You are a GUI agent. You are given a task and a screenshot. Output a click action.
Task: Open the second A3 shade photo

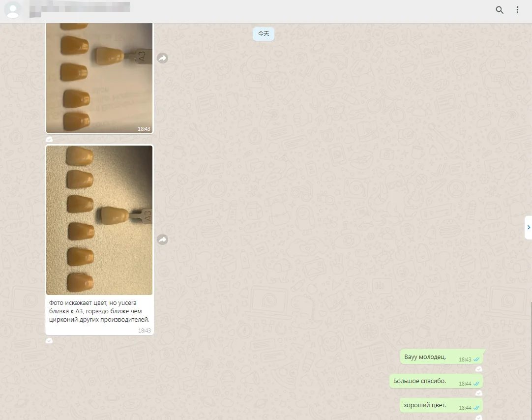coord(99,220)
